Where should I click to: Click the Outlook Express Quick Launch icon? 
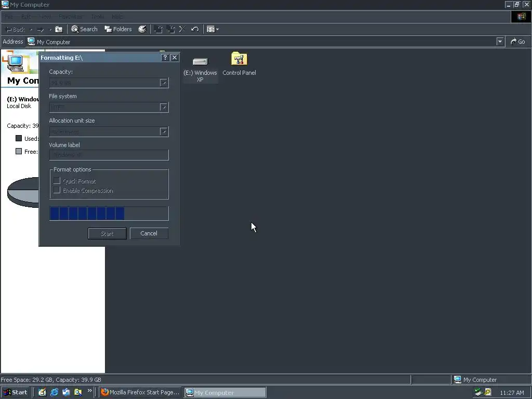click(x=66, y=392)
